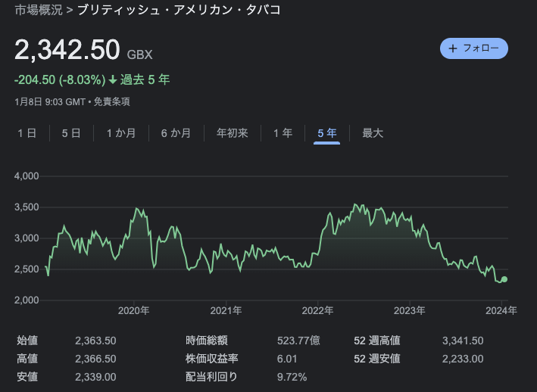Select the 5 日 range tab
The width and height of the screenshot is (537, 392).
[71, 133]
